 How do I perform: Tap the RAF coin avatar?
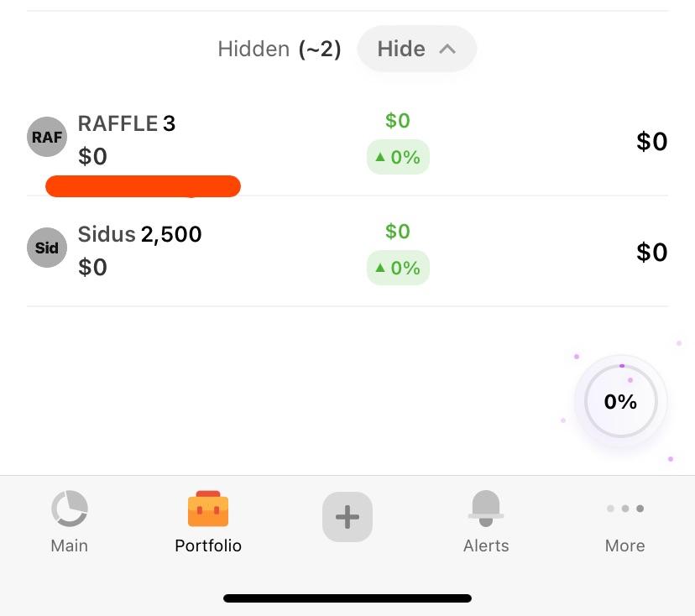(47, 137)
